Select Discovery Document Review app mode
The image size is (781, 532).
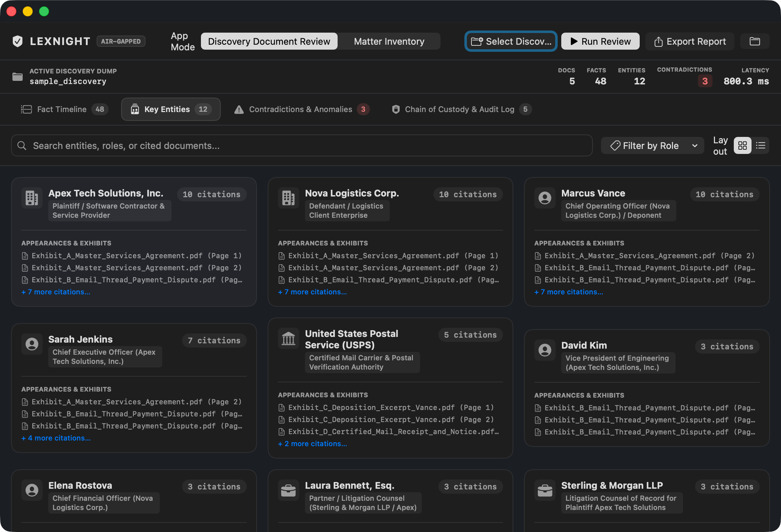tap(269, 41)
